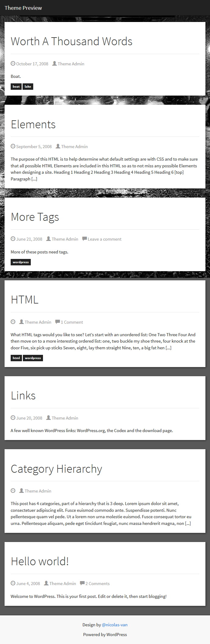Click comment bubble icon in More Tags post
This screenshot has width=210, height=644.
[84, 239]
